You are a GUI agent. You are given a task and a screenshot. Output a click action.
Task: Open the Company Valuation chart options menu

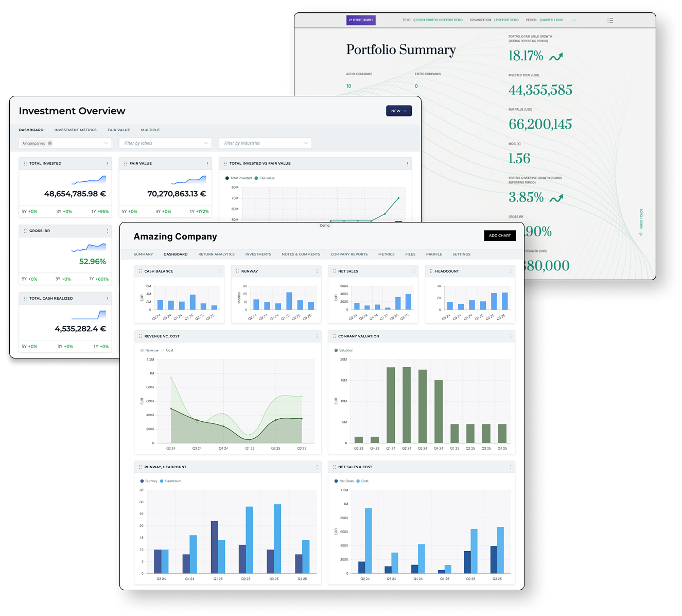511,336
